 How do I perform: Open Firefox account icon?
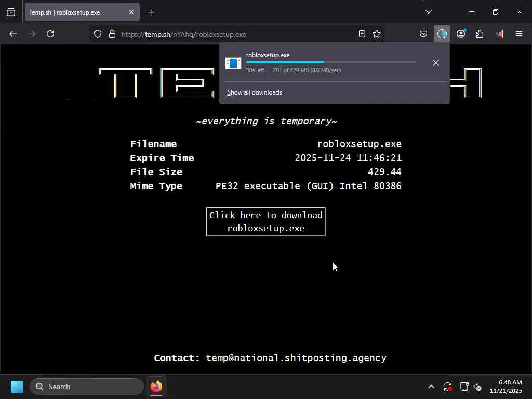461,34
